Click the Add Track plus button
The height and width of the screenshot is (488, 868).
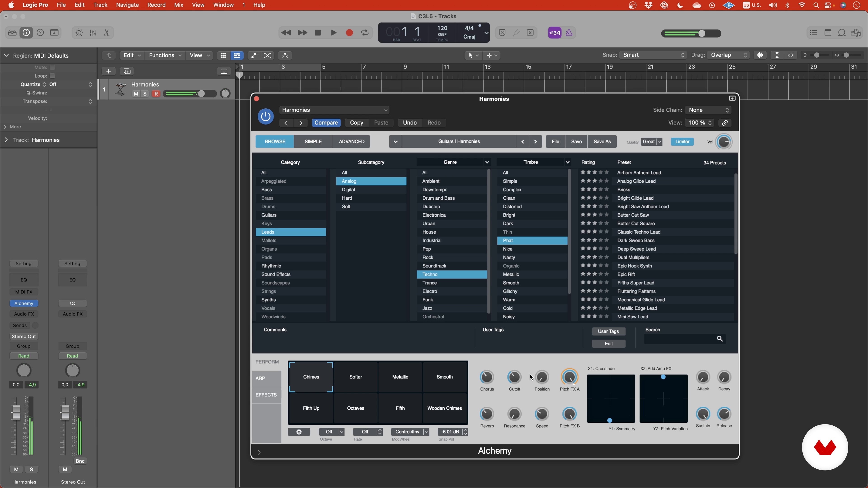pyautogui.click(x=108, y=71)
